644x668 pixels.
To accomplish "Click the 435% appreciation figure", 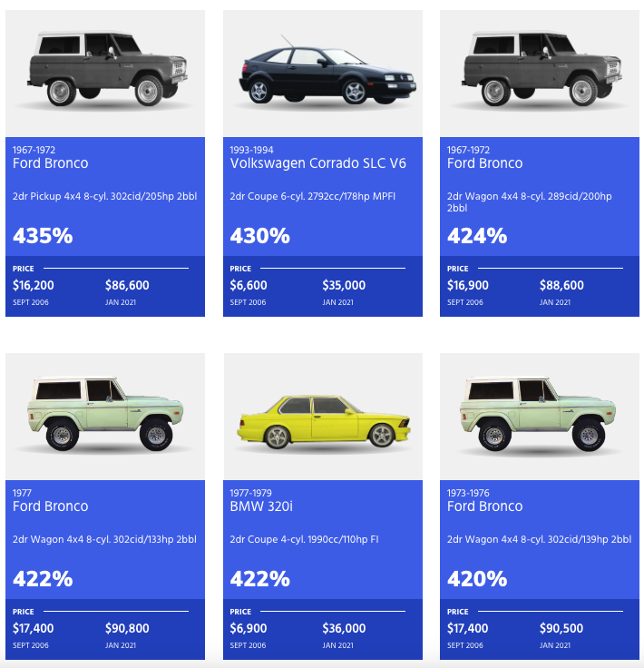I will 44,236.
